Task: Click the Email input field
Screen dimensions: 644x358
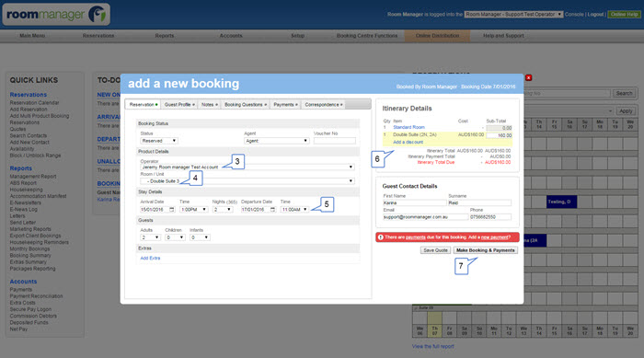Action: tap(425, 216)
